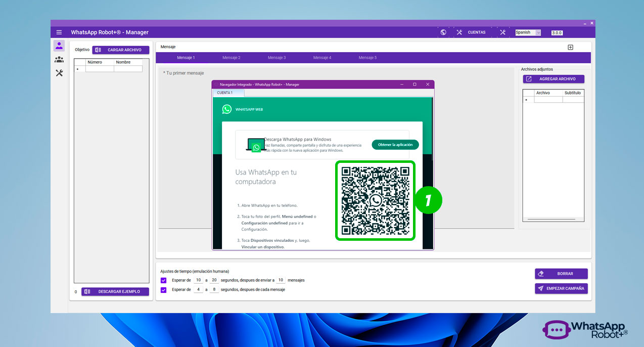Viewport: 644px width, 347px height.
Task: Minimize the Navegador Integrado window
Action: 403,84
